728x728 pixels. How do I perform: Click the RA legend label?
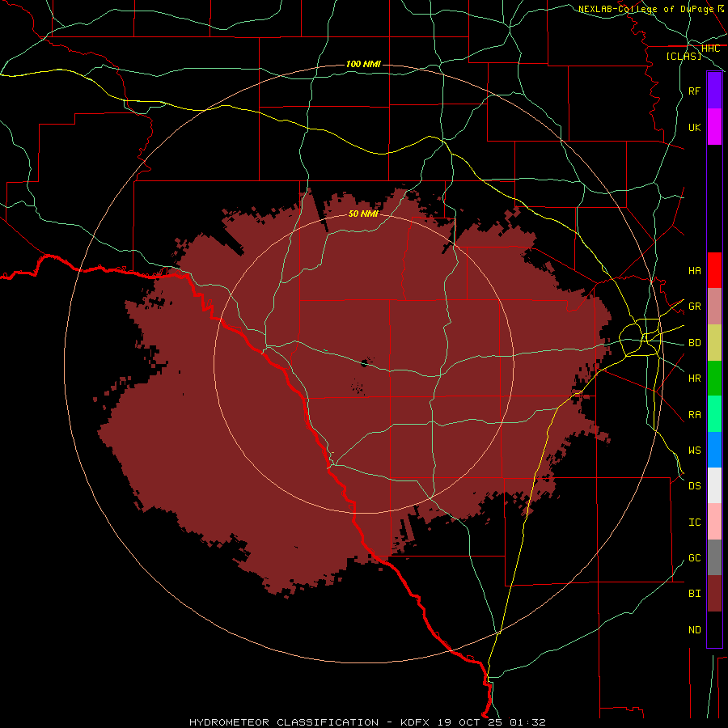tap(694, 415)
